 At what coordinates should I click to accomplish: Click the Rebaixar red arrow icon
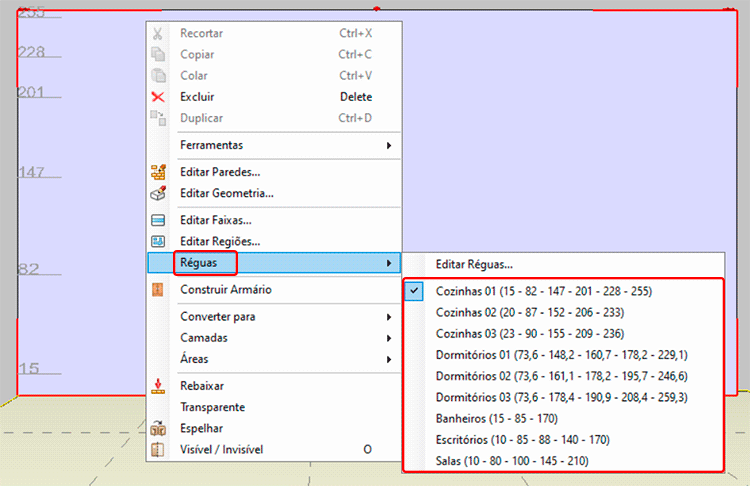(157, 386)
